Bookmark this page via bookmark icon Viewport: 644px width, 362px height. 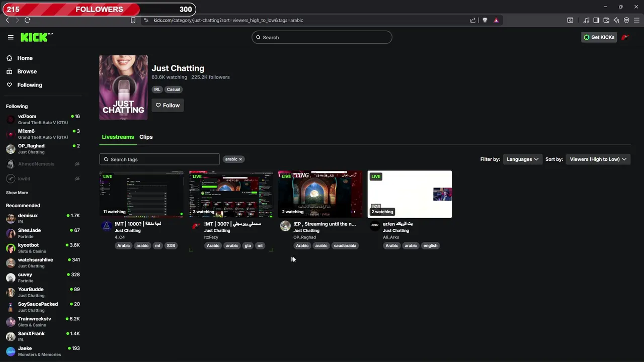coord(133,20)
